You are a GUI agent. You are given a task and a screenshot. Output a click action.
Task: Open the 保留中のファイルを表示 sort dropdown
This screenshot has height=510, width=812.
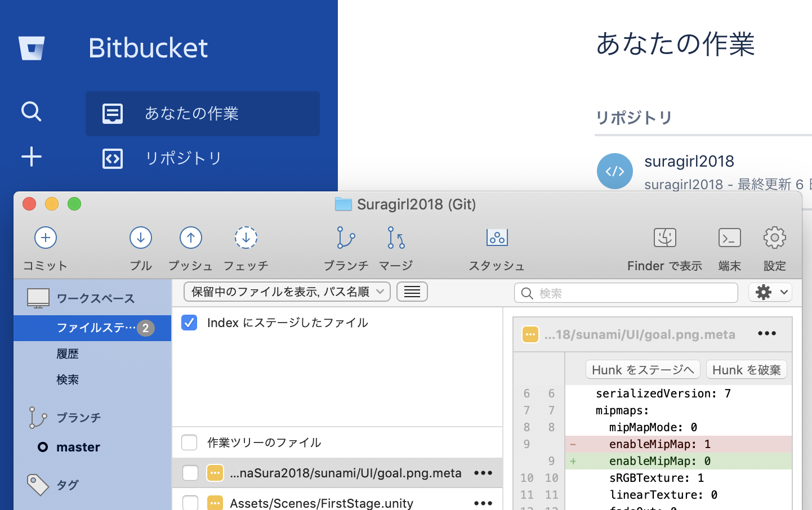click(287, 292)
